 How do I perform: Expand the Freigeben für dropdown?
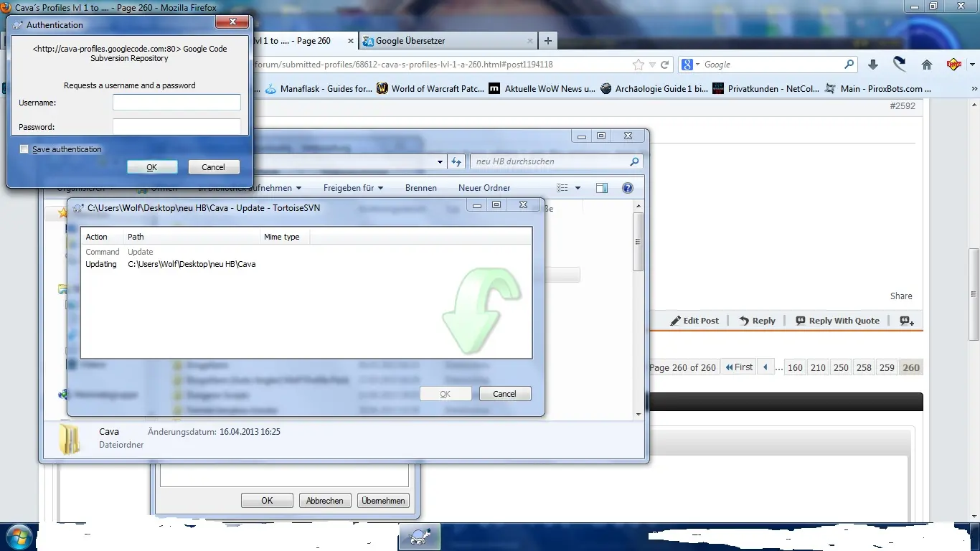tap(353, 188)
